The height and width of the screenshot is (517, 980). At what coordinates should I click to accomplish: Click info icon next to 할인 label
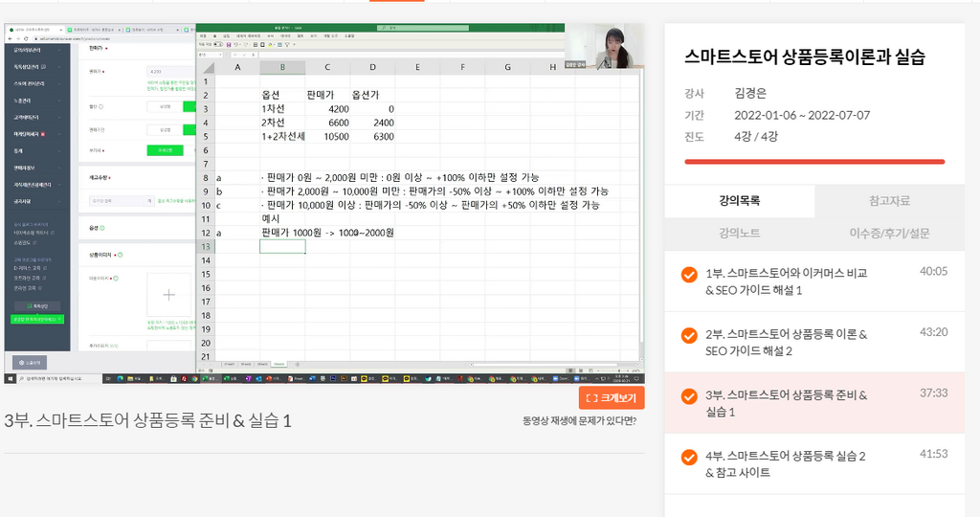point(100,107)
